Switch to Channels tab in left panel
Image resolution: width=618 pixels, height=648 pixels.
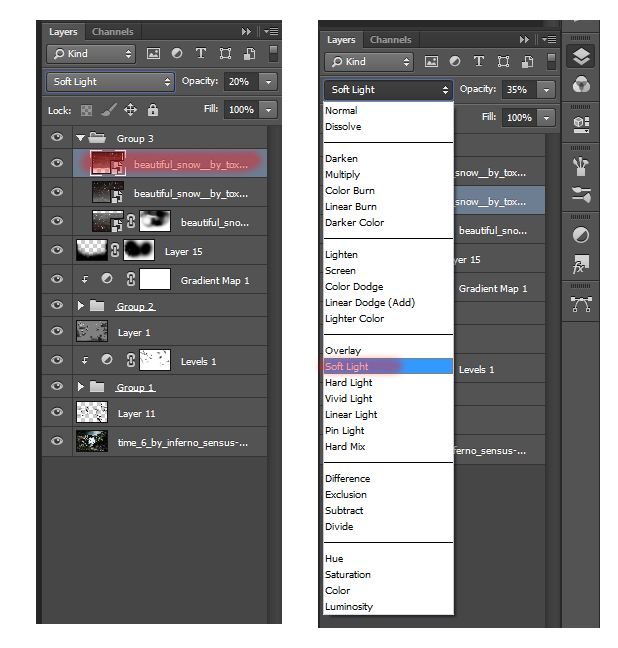point(113,32)
